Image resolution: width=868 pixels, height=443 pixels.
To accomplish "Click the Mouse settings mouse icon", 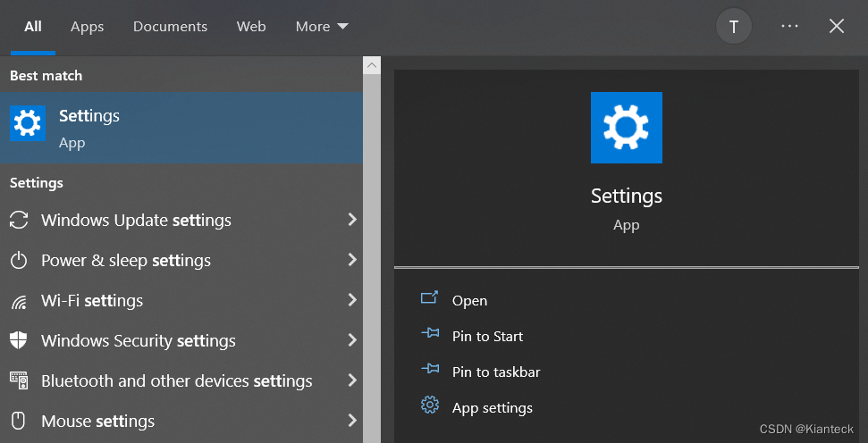I will [19, 421].
